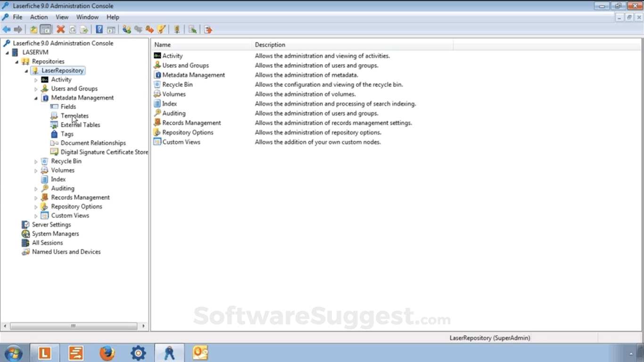Screen dimensions: 644x362
Task: Click the tree pane scroll-left arrow
Action: pos(5,326)
